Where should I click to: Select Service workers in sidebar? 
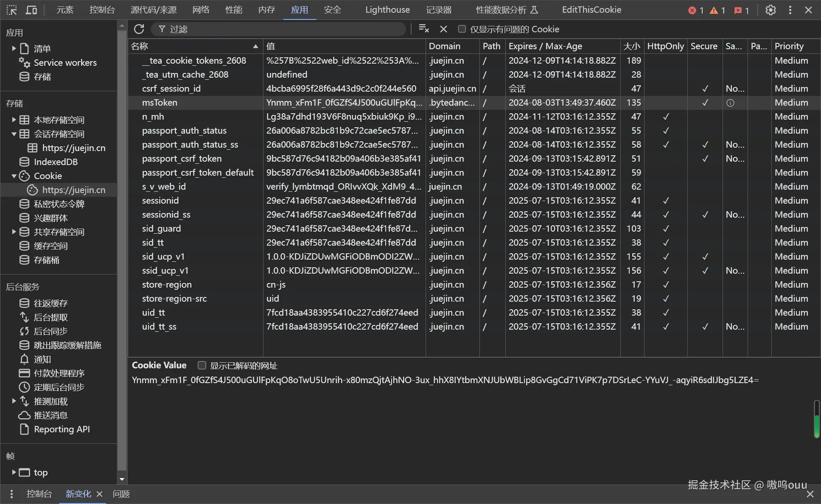[x=65, y=62]
